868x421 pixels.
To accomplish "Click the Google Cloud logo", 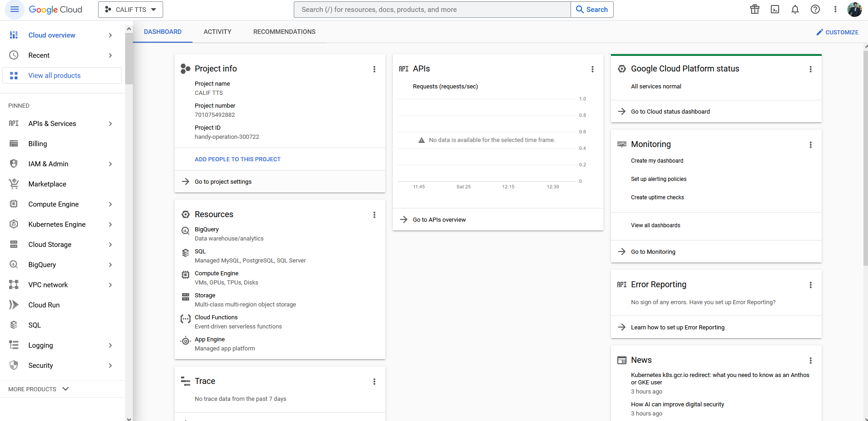I will [55, 10].
